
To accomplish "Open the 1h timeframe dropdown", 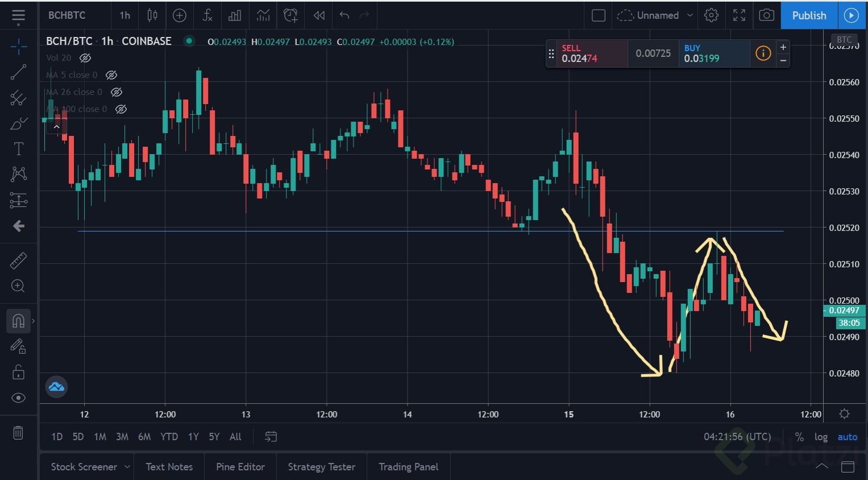I will click(x=124, y=15).
